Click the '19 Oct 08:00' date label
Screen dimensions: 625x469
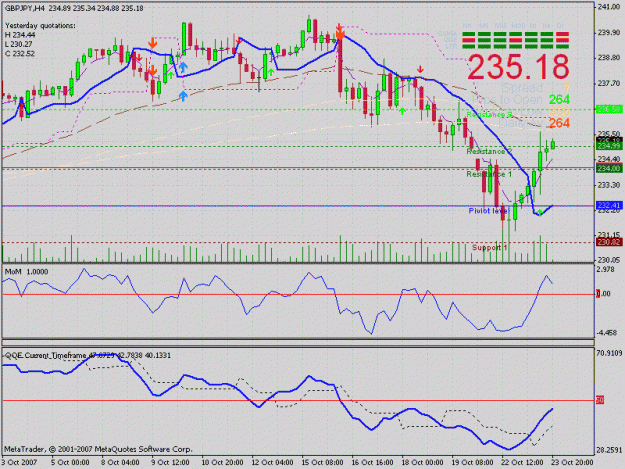(472, 462)
